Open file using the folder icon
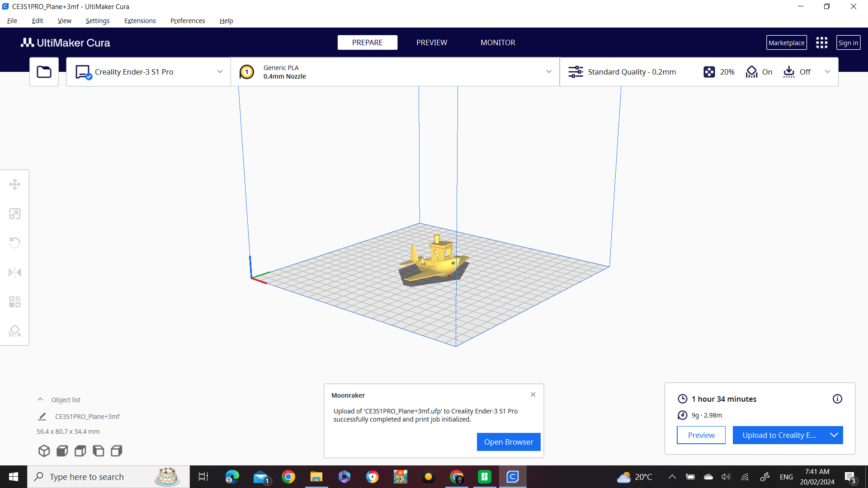Screen dimensions: 868x488 pos(44,72)
